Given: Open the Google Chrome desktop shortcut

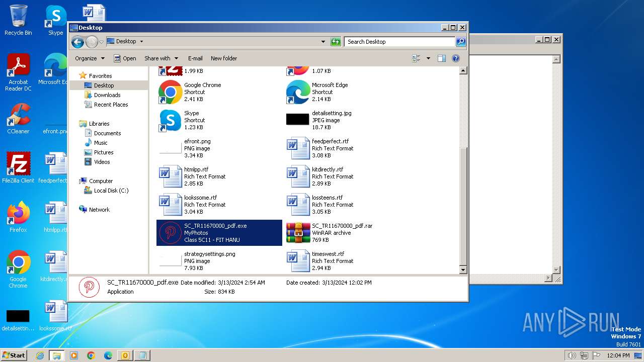Looking at the screenshot, I should (x=18, y=269).
